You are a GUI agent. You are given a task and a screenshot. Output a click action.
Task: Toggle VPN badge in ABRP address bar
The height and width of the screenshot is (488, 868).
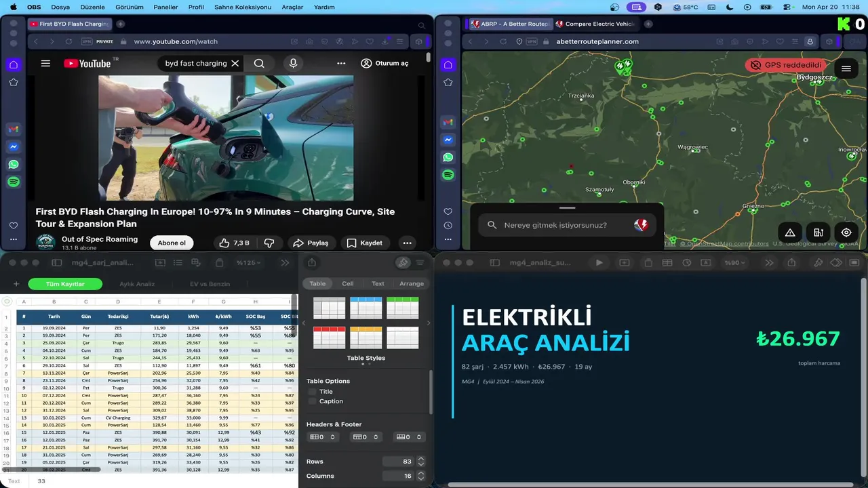531,41
